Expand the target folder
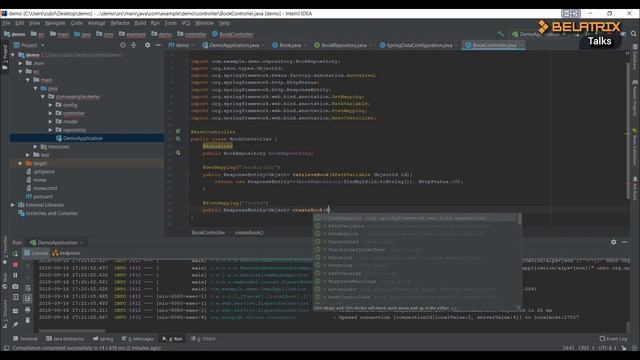Image resolution: width=640 pixels, height=360 pixels. point(20,163)
